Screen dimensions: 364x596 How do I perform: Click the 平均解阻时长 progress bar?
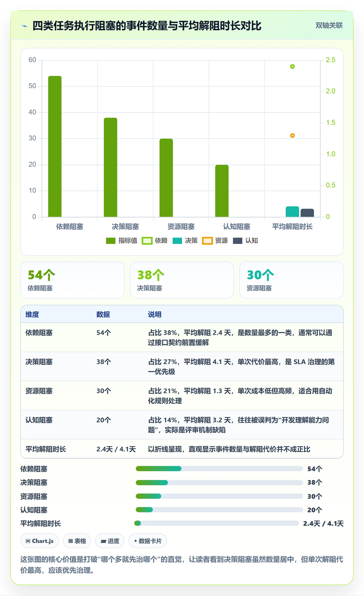pyautogui.click(x=216, y=523)
